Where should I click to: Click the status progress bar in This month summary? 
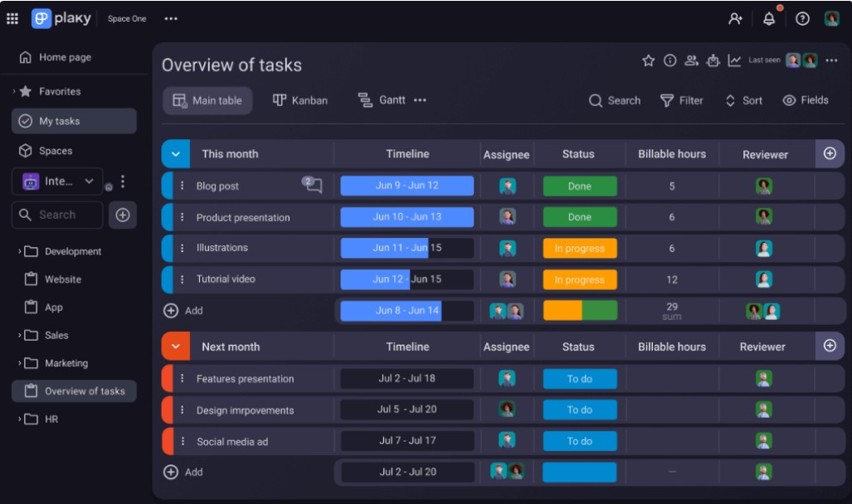[578, 310]
